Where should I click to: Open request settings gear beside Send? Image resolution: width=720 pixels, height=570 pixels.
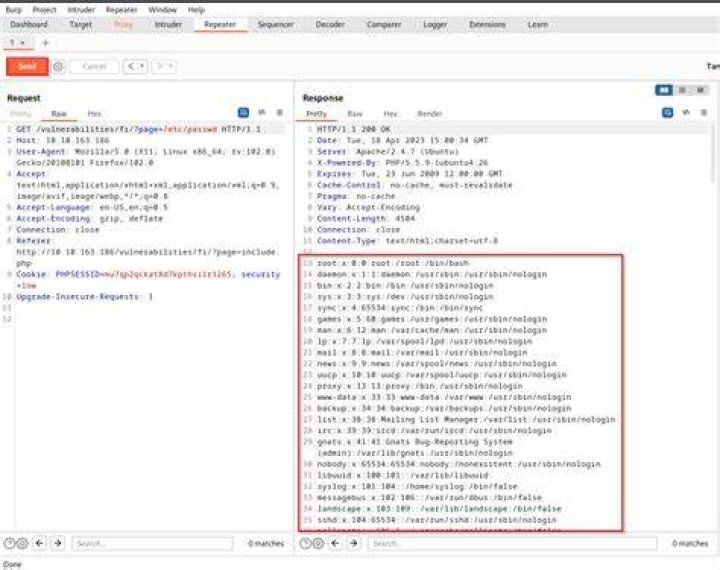click(x=58, y=67)
